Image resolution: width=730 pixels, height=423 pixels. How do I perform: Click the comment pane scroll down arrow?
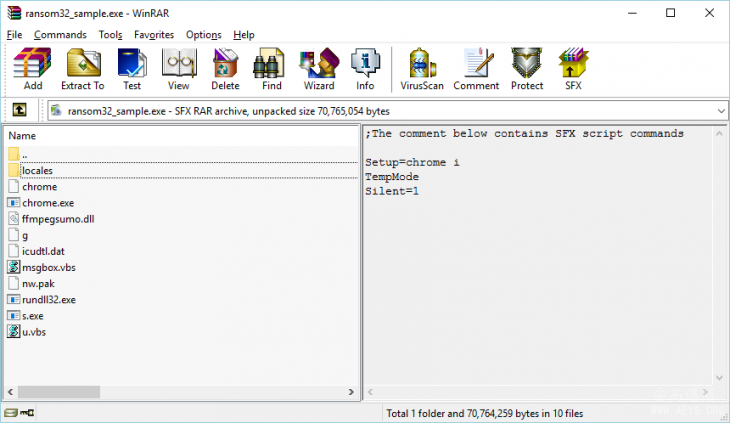click(x=719, y=378)
